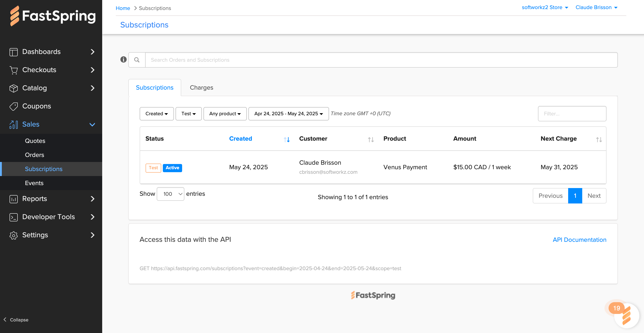Click page 1 pagination button
The image size is (644, 333).
coord(575,196)
